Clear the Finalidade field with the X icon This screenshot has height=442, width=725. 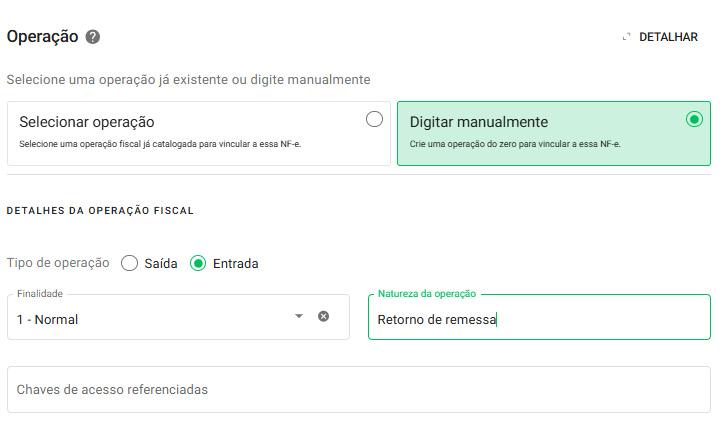pyautogui.click(x=323, y=316)
